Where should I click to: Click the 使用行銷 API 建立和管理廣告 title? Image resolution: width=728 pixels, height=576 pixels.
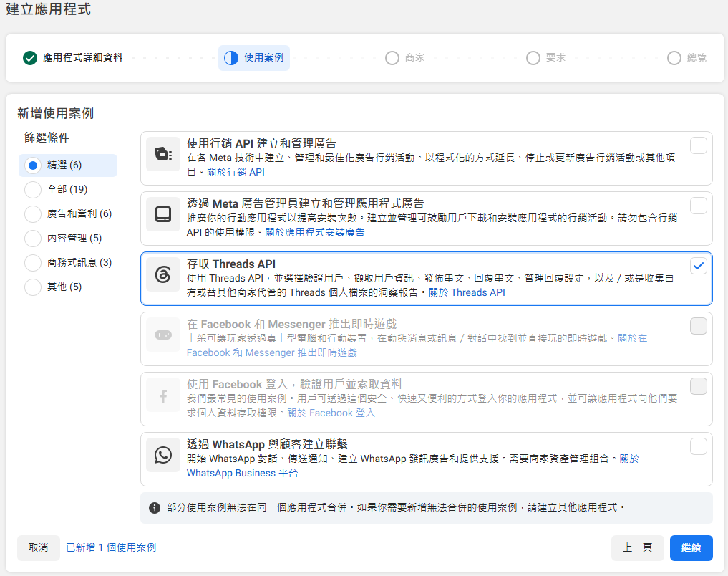point(261,143)
